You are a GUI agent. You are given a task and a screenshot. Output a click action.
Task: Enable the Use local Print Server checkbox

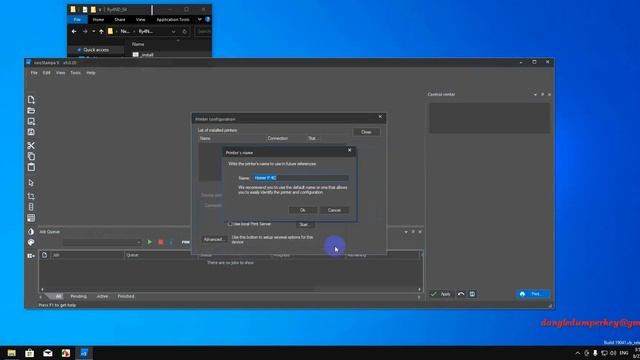[x=230, y=224]
